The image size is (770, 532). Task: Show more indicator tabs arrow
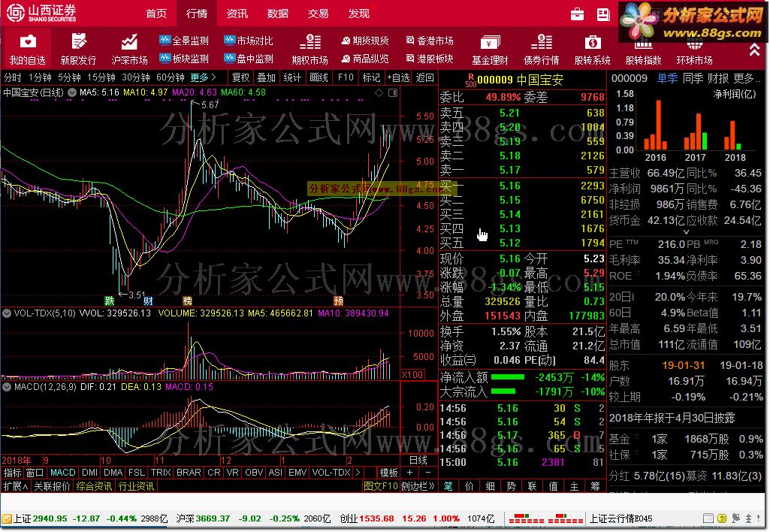(x=358, y=472)
